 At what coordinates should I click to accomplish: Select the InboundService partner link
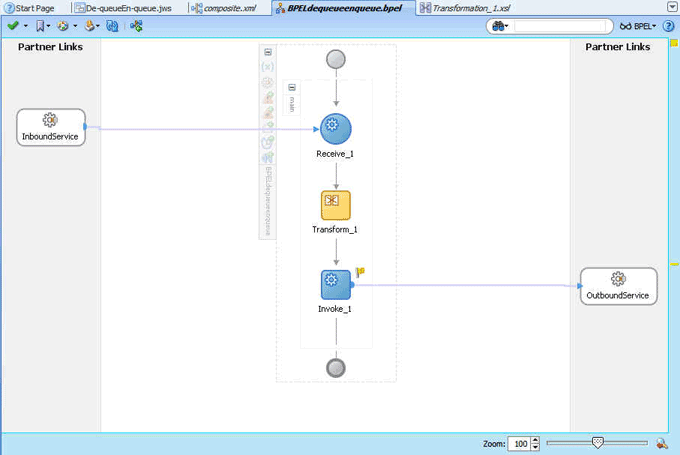51,127
